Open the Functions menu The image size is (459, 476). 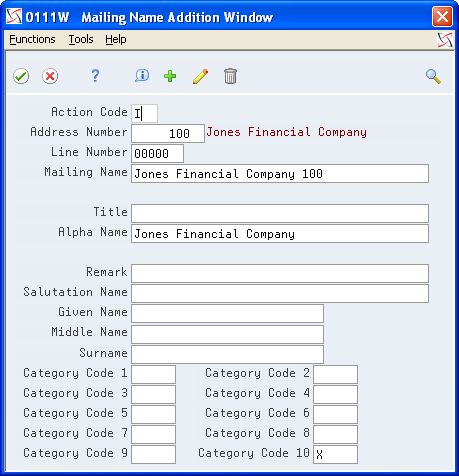tap(32, 39)
